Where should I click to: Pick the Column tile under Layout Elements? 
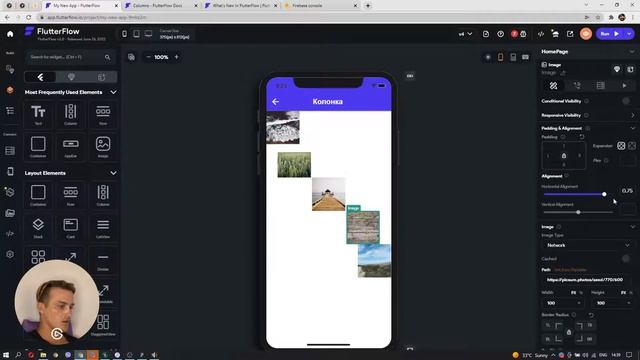pyautogui.click(x=103, y=195)
